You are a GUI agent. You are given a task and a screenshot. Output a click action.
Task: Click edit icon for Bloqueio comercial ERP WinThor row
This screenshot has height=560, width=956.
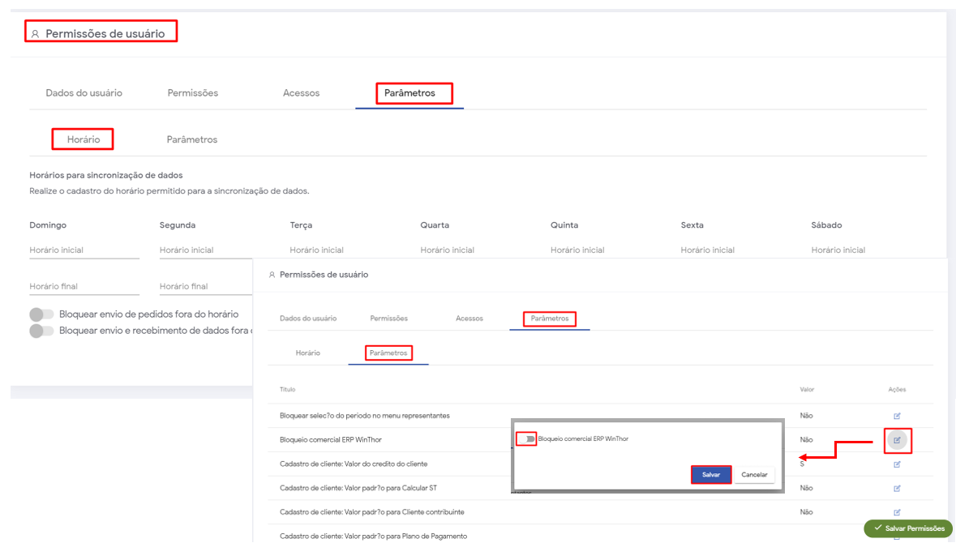897,440
